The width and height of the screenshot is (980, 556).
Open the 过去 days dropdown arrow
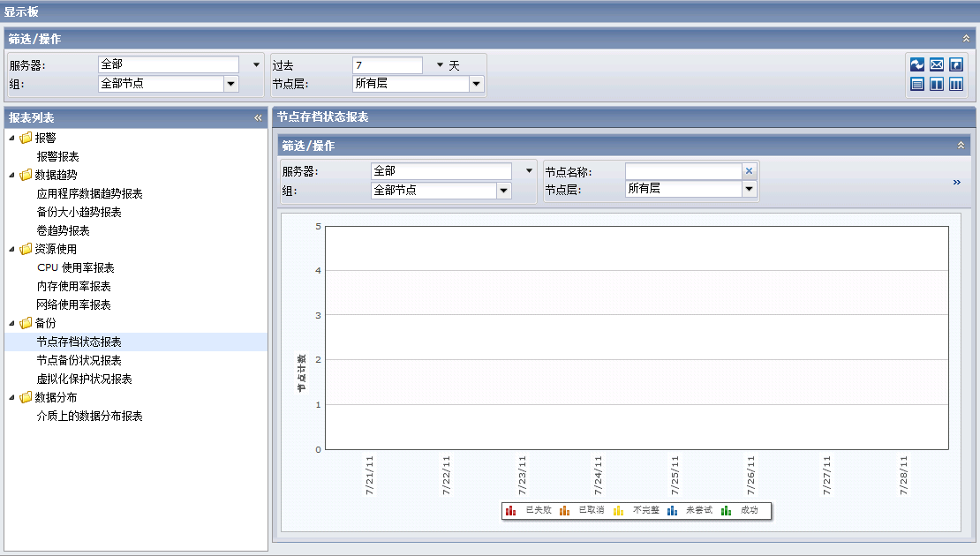point(441,65)
